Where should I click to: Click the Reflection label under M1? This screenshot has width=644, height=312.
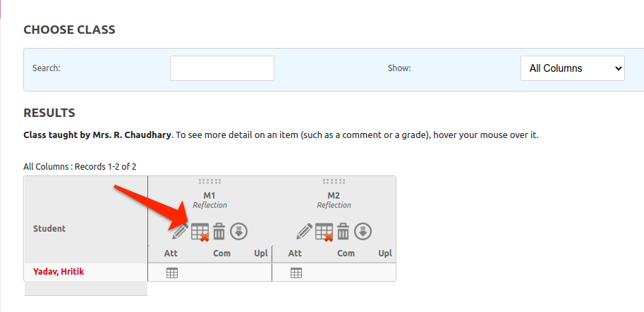210,205
